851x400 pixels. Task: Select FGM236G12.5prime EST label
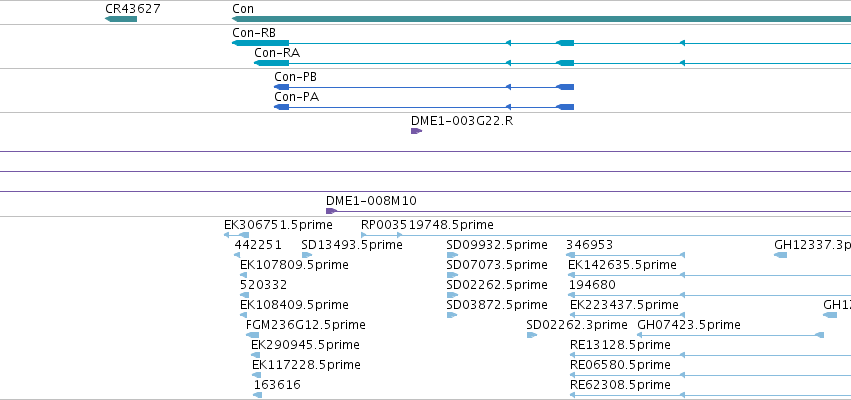pyautogui.click(x=306, y=325)
